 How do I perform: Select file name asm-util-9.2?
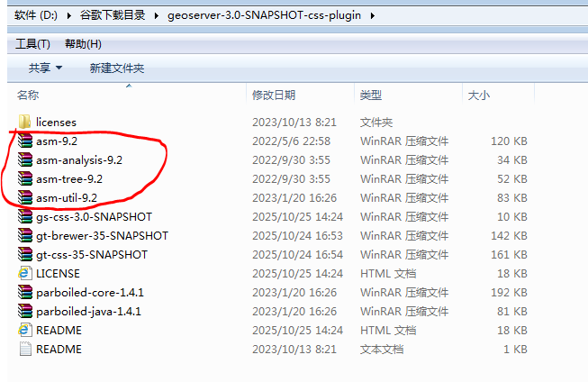[x=67, y=197]
